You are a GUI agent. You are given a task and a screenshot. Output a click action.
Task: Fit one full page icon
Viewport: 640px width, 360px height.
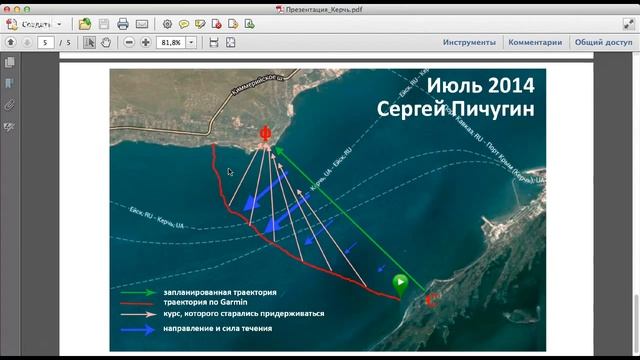pos(231,42)
